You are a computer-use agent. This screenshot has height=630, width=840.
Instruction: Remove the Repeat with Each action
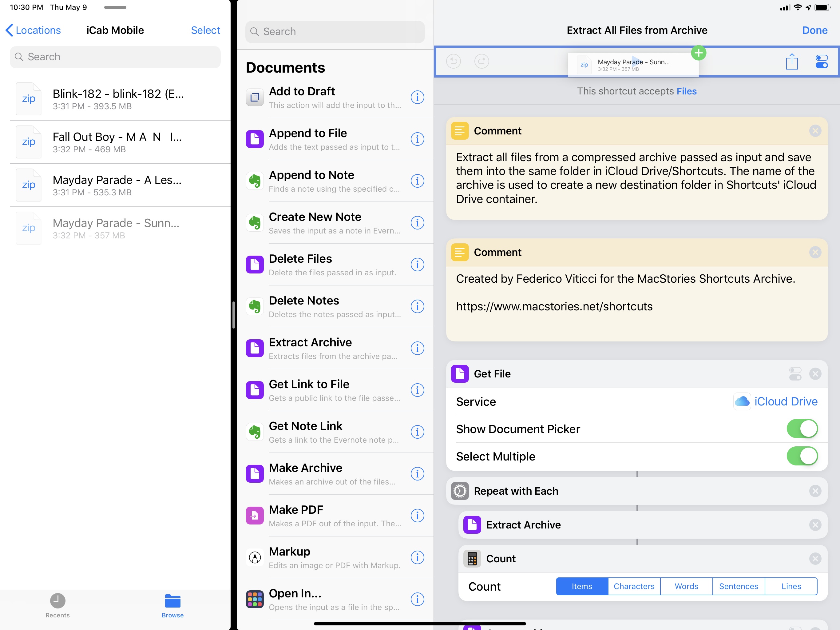click(x=815, y=491)
